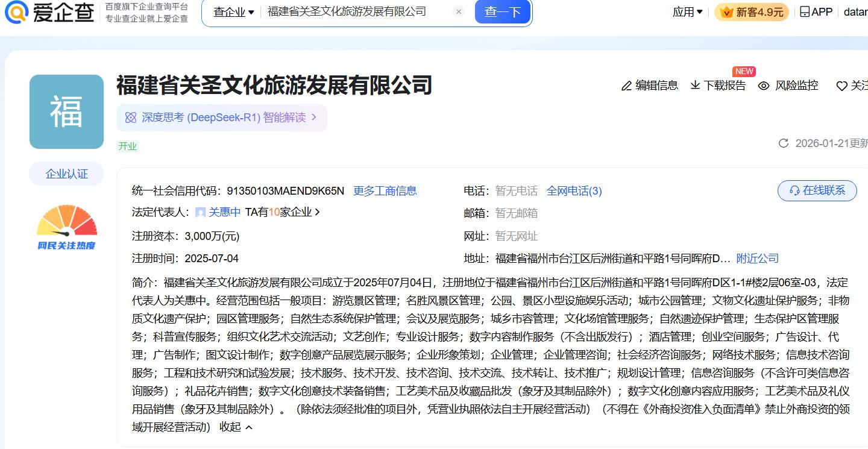The image size is (868, 449).
Task: Click the Aiqicha logo icon
Action: tap(16, 11)
